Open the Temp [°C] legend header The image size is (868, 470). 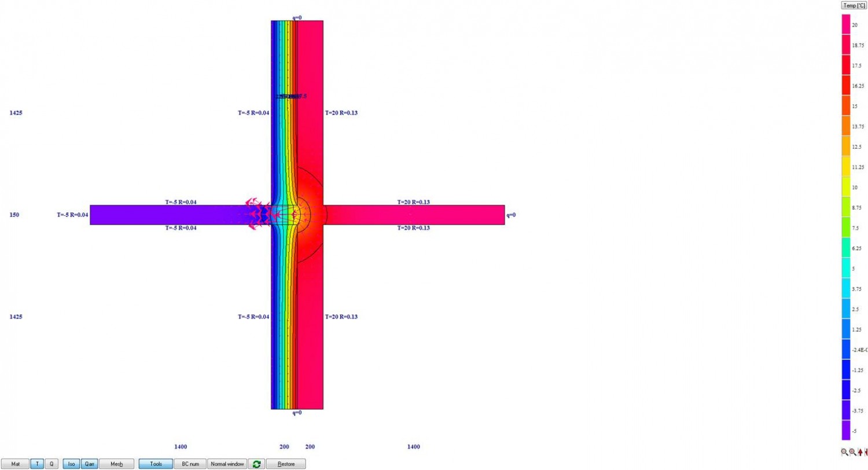(854, 5)
